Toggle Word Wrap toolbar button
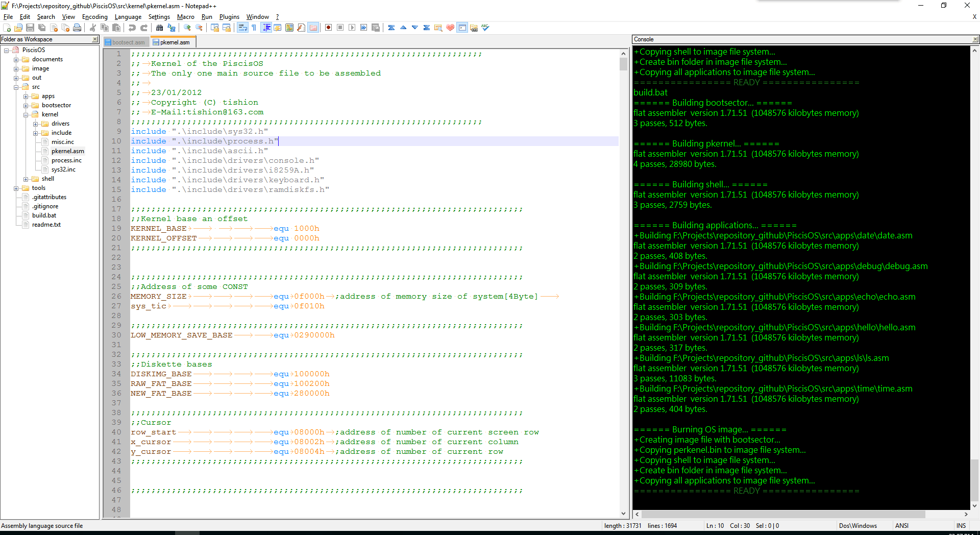This screenshot has width=980, height=535. 242,28
